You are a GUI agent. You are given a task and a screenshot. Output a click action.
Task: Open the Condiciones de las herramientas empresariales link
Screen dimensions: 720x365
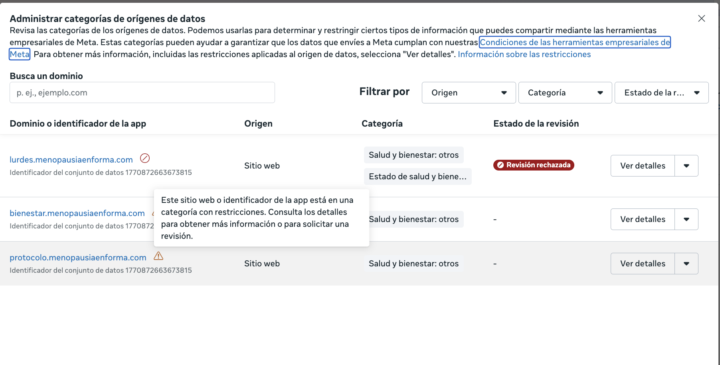click(575, 42)
